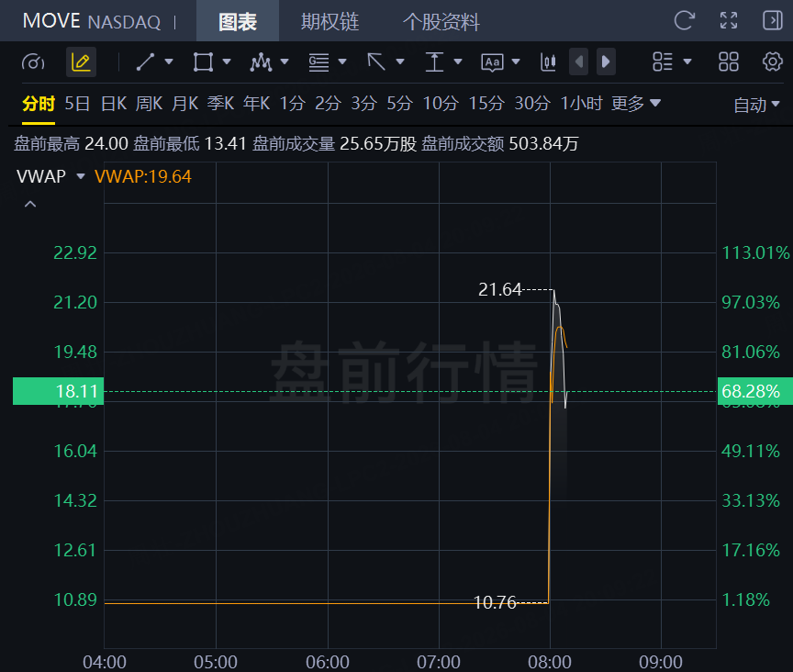Image resolution: width=793 pixels, height=672 pixels.
Task: Open the layout list dropdown arrow
Action: [687, 62]
